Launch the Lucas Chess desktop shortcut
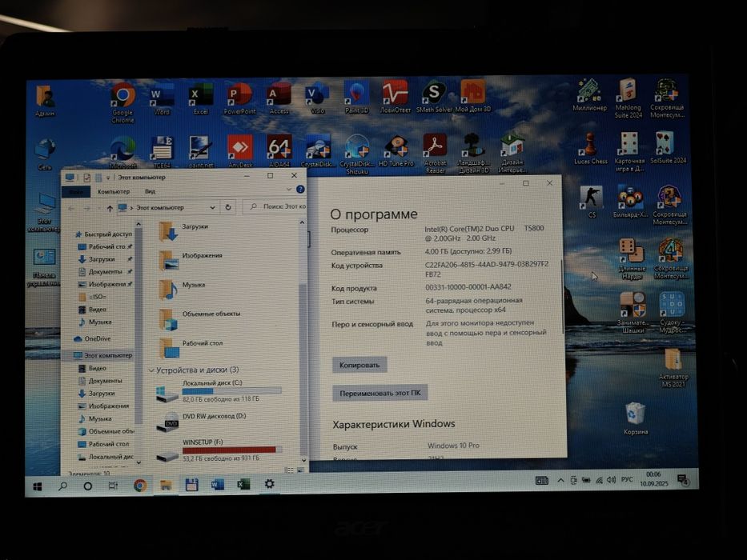This screenshot has height=560, width=747. pos(591,149)
